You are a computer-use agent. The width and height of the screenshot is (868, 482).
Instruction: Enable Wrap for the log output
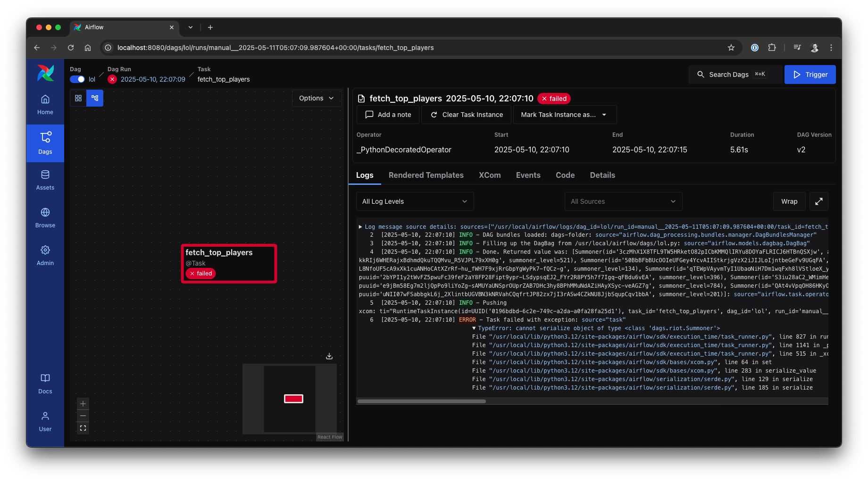[x=789, y=201]
